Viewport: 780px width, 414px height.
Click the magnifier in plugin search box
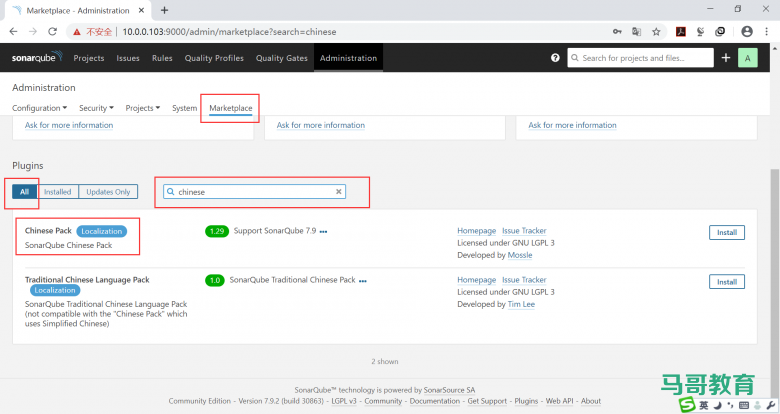tap(171, 192)
